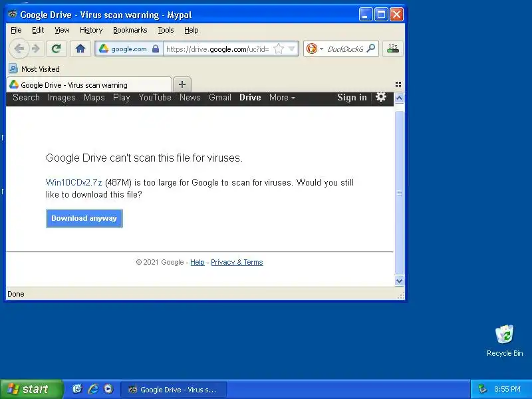Go forward with the forward arrow
532x399 pixels.
click(36, 49)
